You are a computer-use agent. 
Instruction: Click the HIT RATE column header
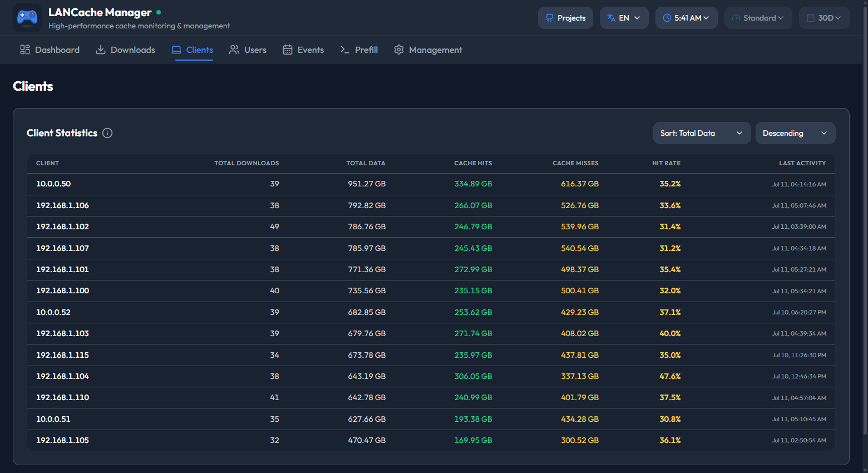[666, 163]
